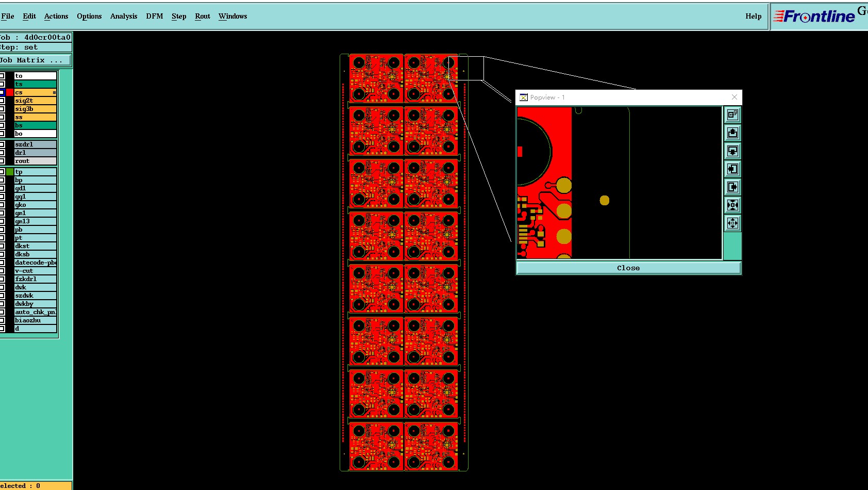This screenshot has height=490, width=868.
Task: Select the gd1 layer row
Action: pyautogui.click(x=35, y=188)
